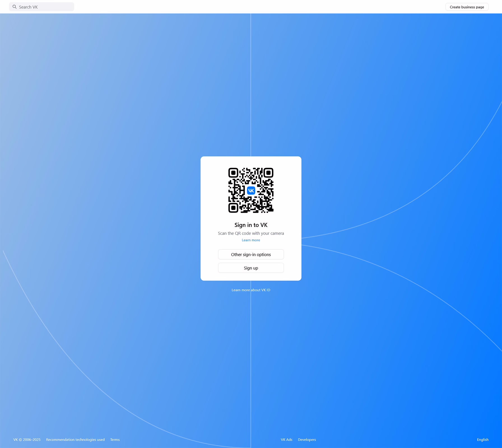The width and height of the screenshot is (502, 448).
Task: Open the Terms footer link
Action: (x=115, y=440)
